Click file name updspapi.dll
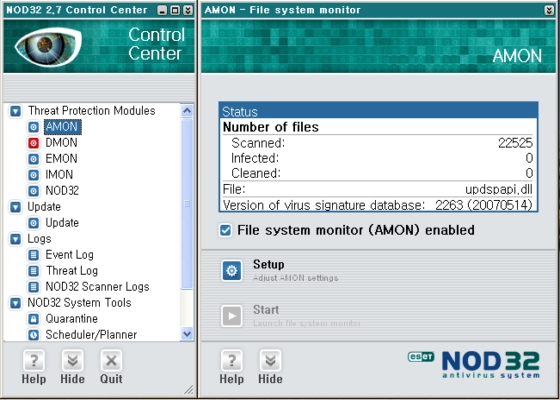 click(499, 189)
